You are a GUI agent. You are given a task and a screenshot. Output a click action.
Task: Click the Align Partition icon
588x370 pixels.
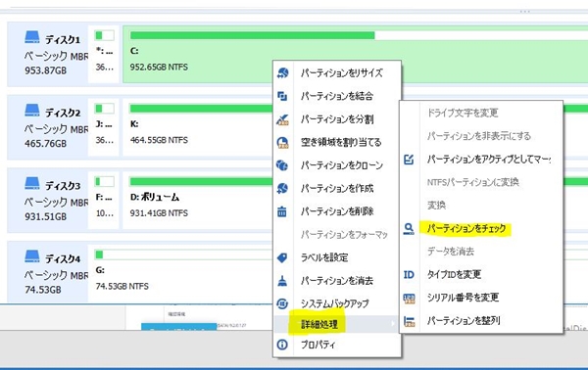point(409,321)
